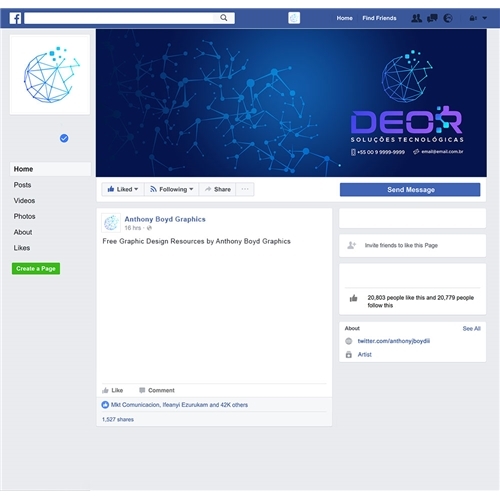The width and height of the screenshot is (500, 500).
Task: Click the profile avatar in top bar
Action: click(x=294, y=18)
